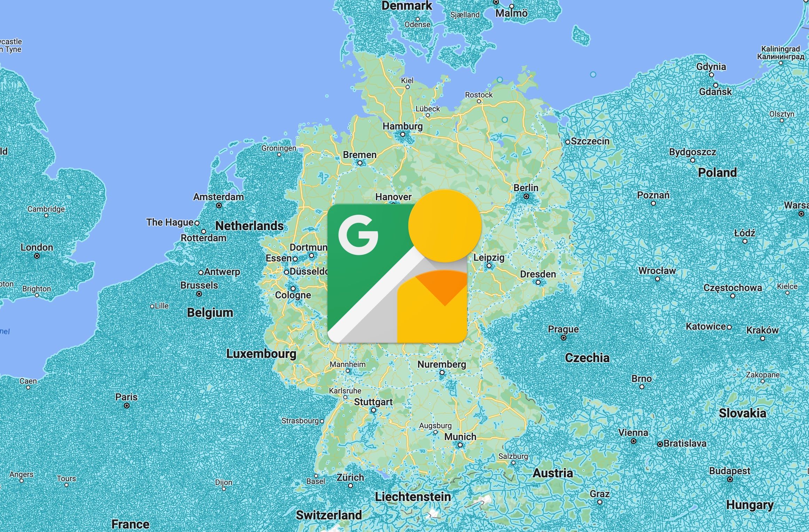This screenshot has width=809, height=532.
Task: Click the Hamburg city marker dot
Action: (403, 134)
